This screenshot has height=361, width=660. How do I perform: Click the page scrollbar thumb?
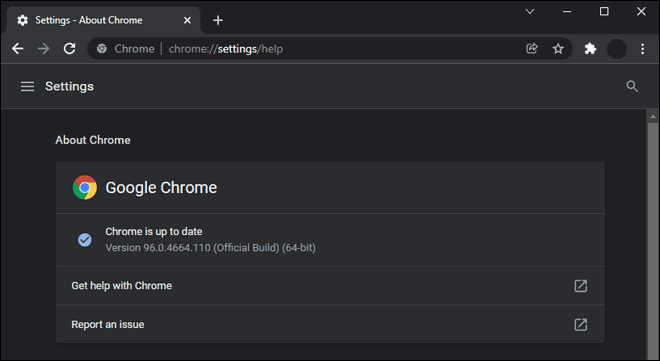point(653,240)
